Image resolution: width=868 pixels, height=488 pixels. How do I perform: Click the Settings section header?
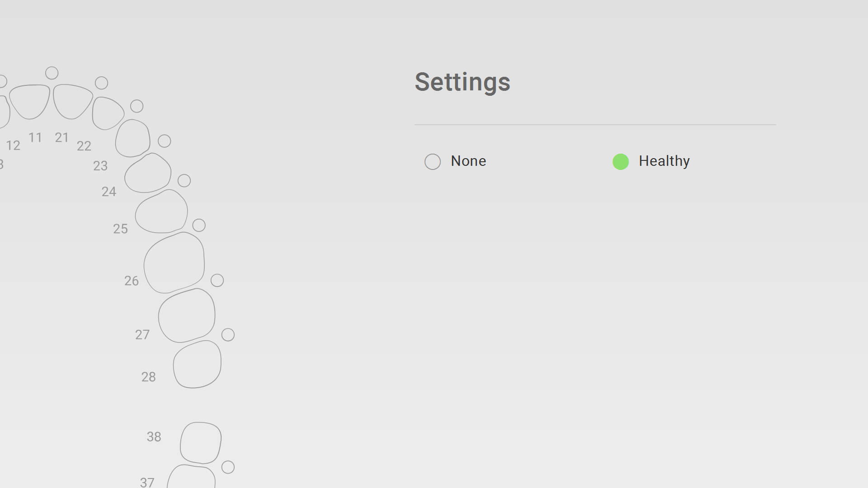click(x=462, y=81)
